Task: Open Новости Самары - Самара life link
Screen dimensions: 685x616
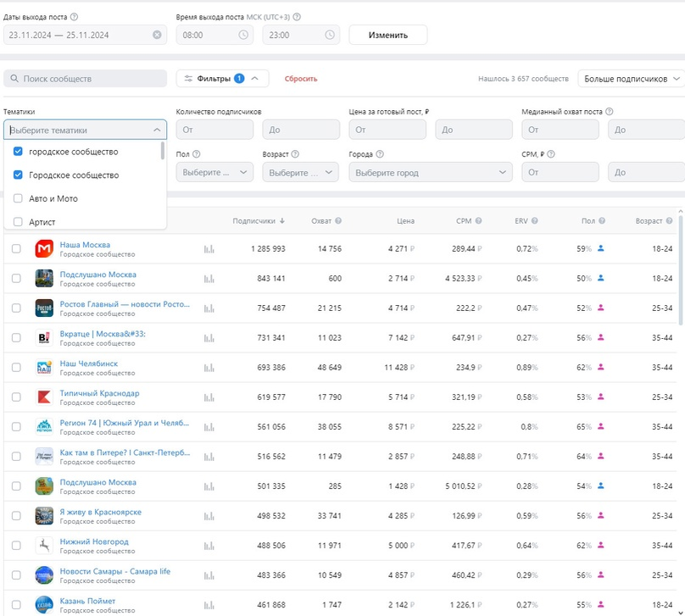Action: click(x=115, y=571)
